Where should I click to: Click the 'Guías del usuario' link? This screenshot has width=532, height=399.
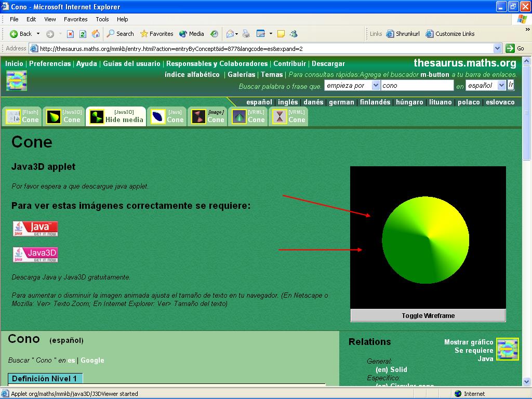pos(131,63)
